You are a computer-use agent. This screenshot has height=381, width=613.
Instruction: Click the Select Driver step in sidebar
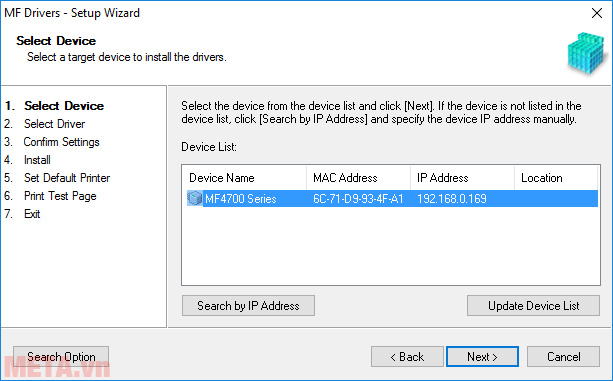tap(54, 124)
